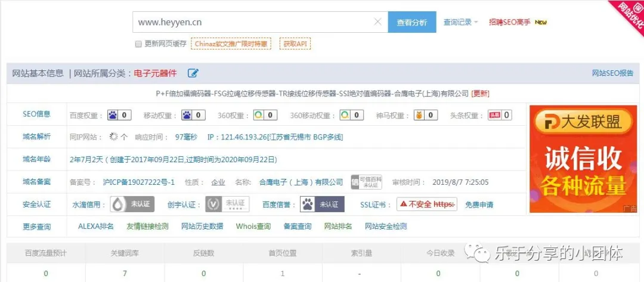
Task: Open the 网站排名 link
Action: tap(338, 226)
